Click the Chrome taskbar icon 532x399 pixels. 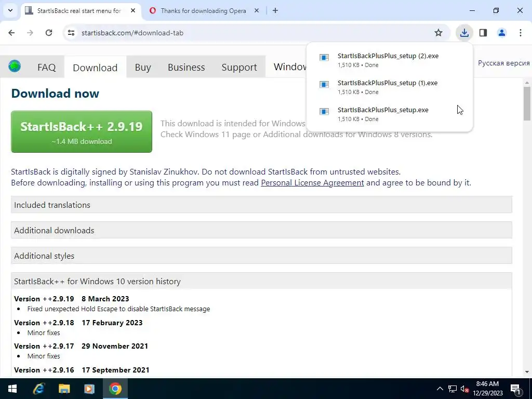point(115,389)
